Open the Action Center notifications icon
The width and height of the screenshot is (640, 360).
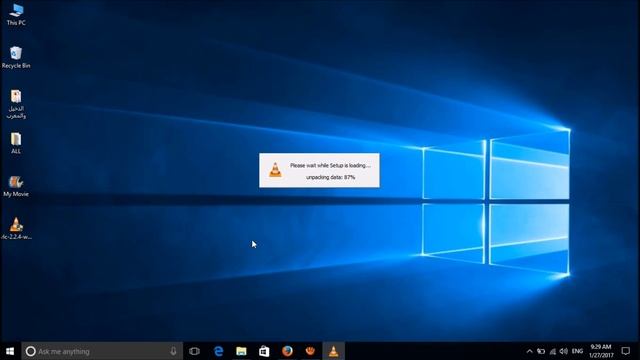coord(626,351)
